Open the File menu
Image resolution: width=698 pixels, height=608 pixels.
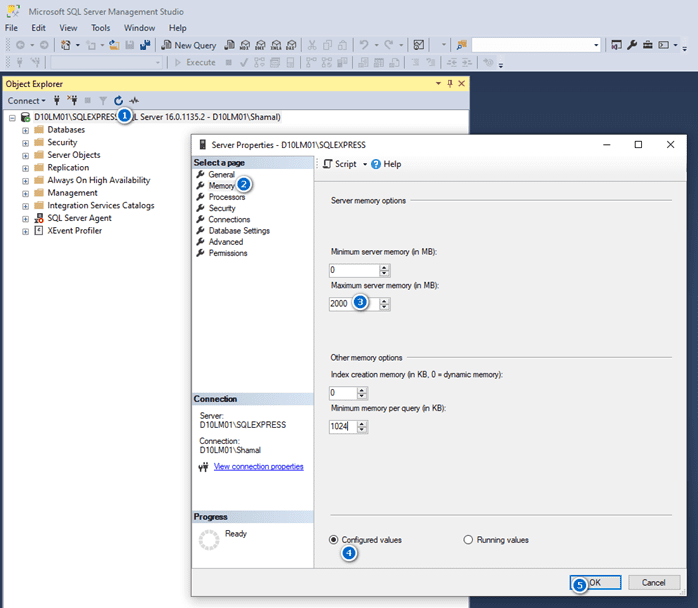pos(11,28)
